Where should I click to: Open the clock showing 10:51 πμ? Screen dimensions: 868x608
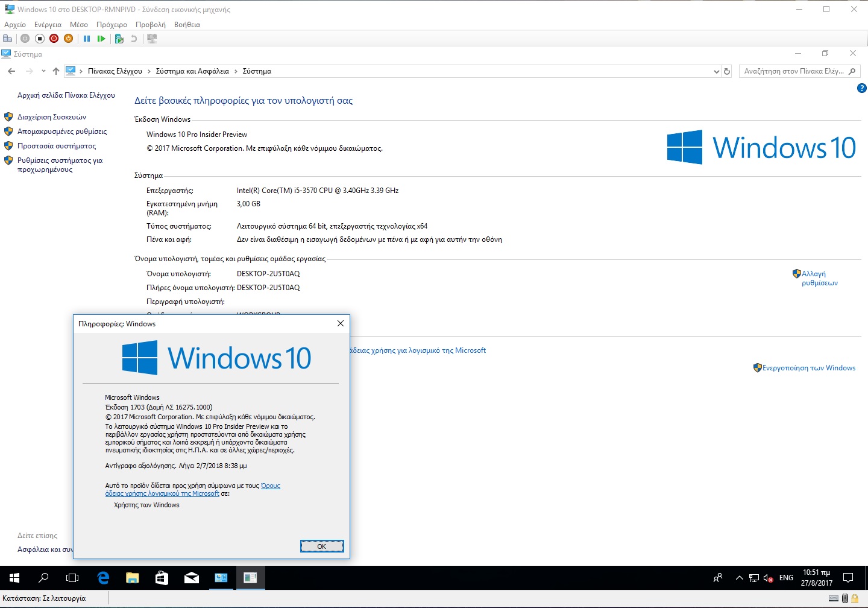[x=816, y=578]
